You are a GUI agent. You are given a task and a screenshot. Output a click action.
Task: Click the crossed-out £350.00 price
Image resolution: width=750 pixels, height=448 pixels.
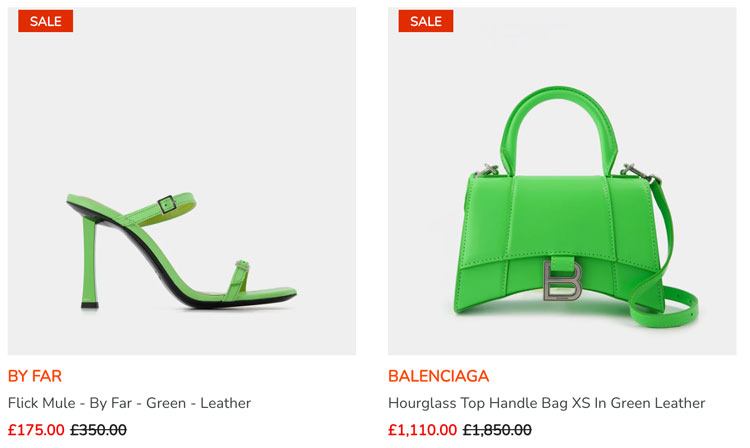coord(99,430)
